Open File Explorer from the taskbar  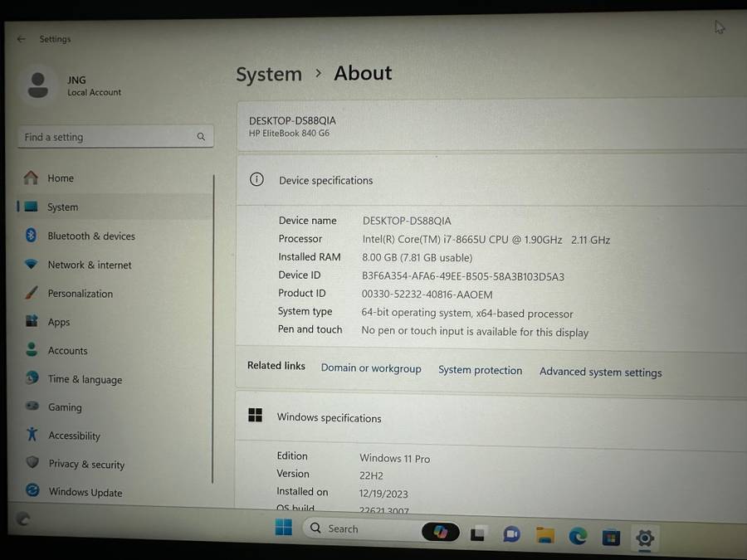click(544, 535)
